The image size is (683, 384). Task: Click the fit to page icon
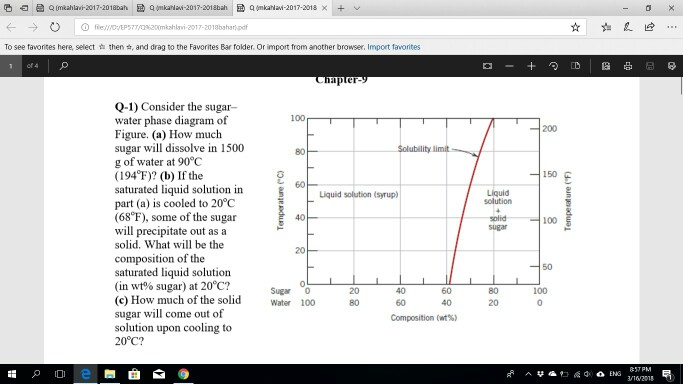coord(487,66)
